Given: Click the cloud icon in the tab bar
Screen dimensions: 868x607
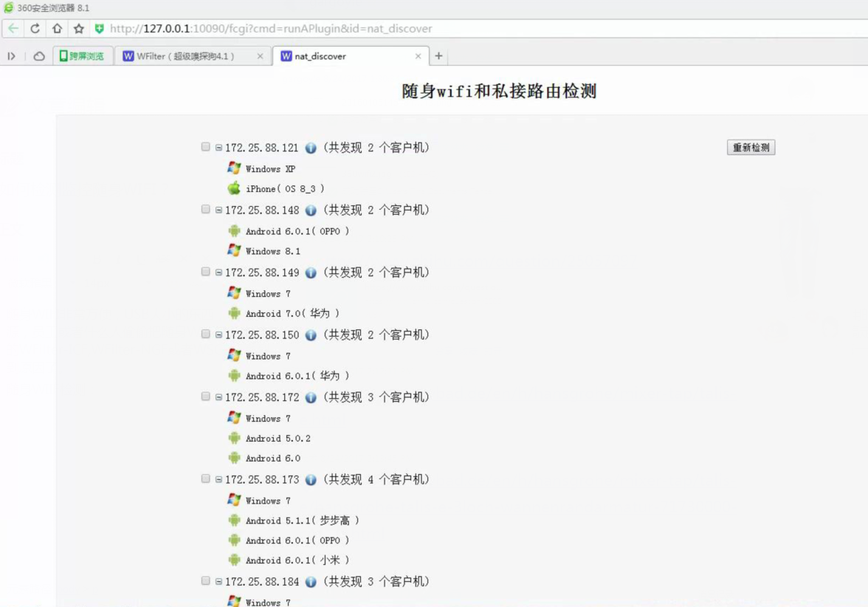Looking at the screenshot, I should (x=39, y=56).
